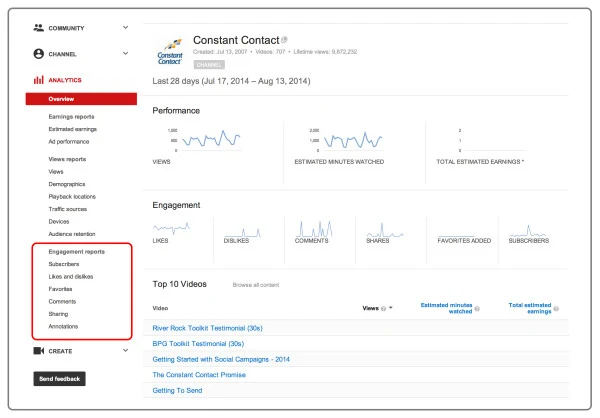Open Getting To Send video

tap(177, 390)
